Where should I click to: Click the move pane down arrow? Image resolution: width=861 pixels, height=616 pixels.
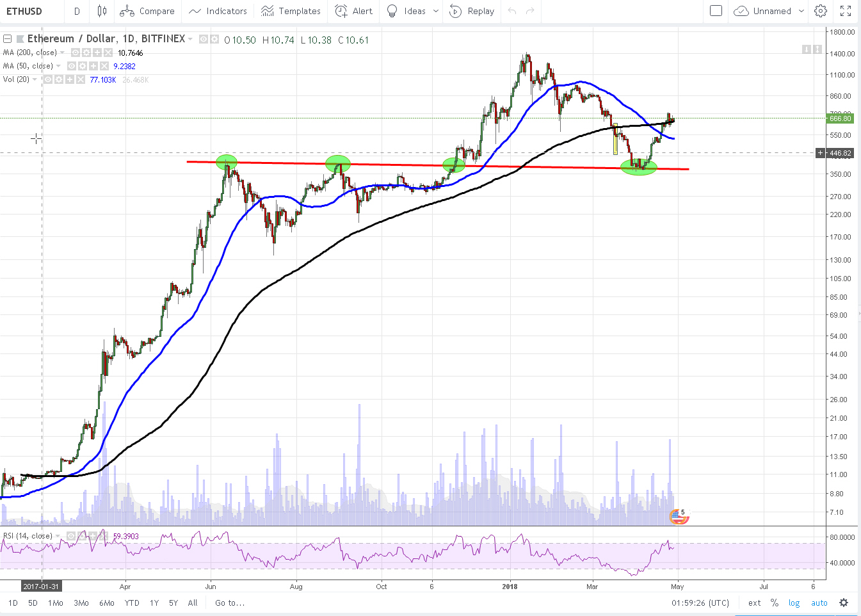coord(807,49)
